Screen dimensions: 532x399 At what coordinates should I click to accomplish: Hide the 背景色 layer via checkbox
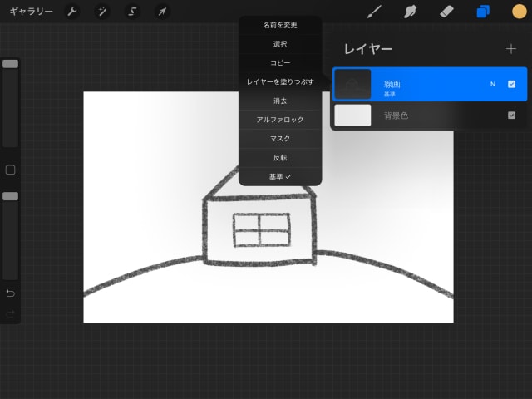point(512,116)
